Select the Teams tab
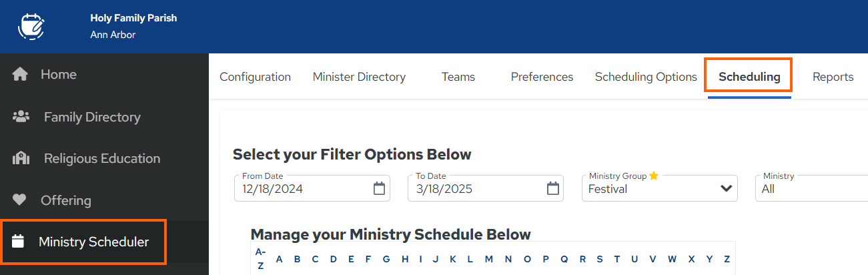The image size is (868, 275). click(x=458, y=77)
